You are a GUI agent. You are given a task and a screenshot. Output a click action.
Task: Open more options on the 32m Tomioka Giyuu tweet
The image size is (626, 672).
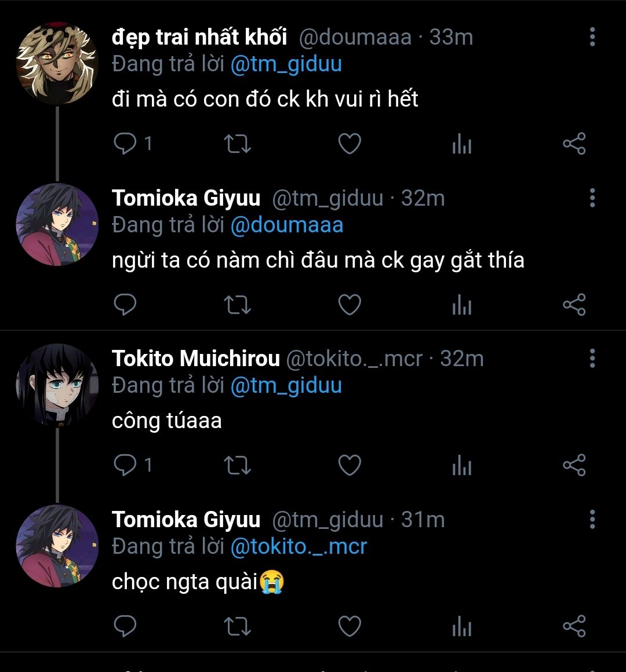pos(592,198)
